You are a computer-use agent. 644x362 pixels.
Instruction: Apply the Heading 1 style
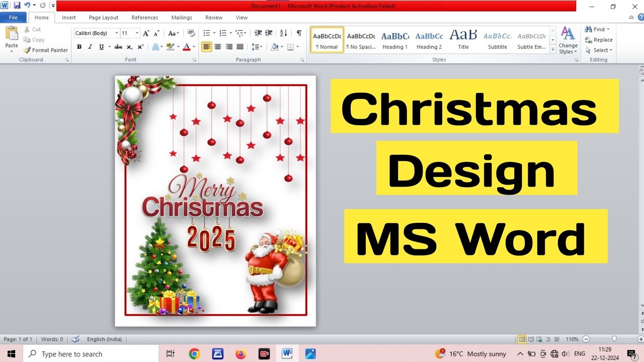click(x=395, y=40)
